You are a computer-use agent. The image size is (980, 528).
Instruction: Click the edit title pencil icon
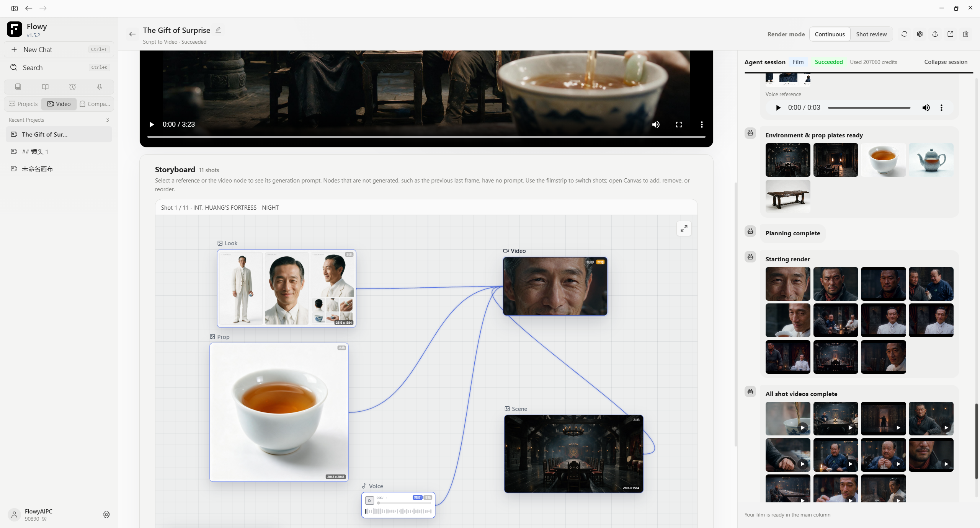coord(218,30)
